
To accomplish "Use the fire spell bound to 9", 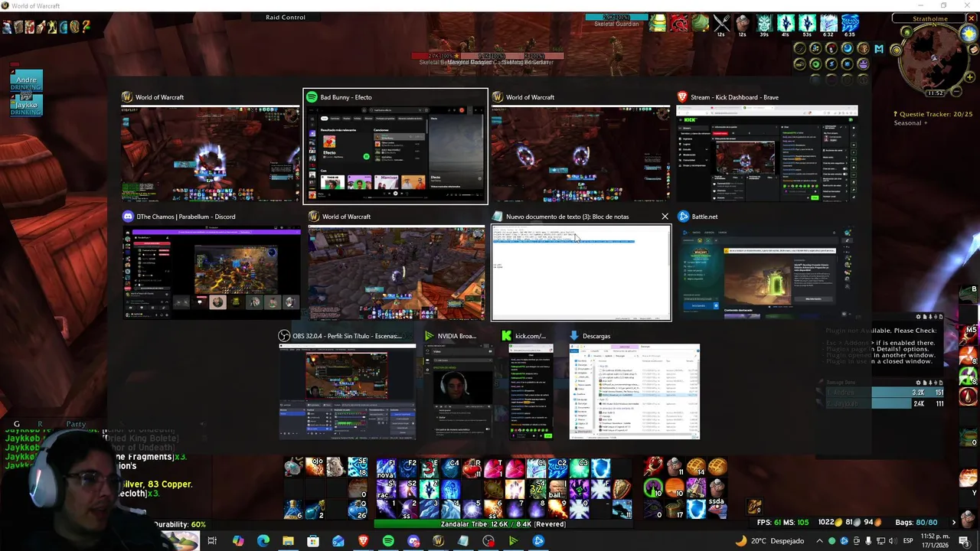I will click(x=557, y=509).
